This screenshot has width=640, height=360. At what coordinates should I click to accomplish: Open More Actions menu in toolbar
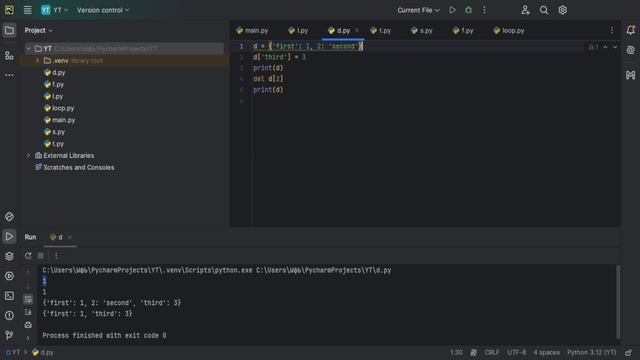[x=484, y=10]
